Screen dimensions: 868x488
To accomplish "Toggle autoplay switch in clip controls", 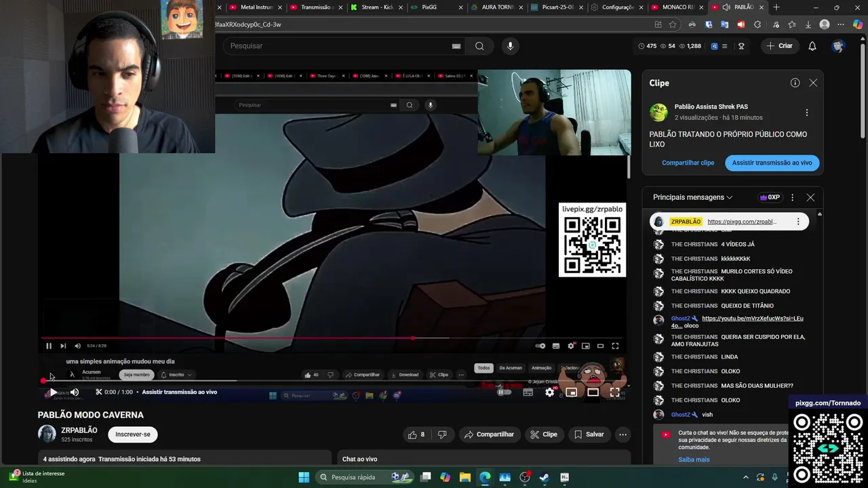I will 504,392.
